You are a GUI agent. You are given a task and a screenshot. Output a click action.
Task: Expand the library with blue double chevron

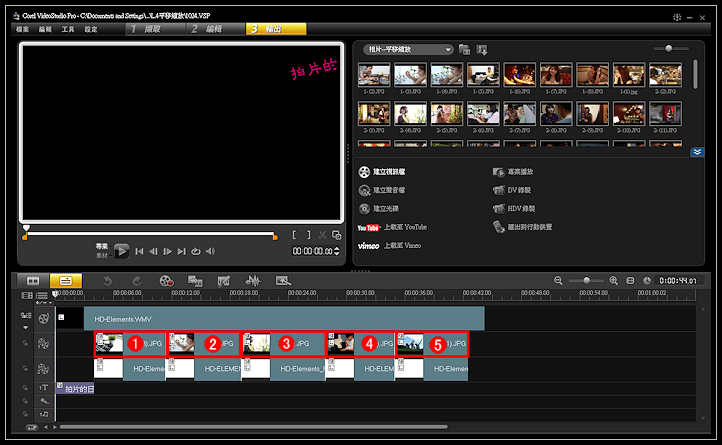pyautogui.click(x=697, y=152)
